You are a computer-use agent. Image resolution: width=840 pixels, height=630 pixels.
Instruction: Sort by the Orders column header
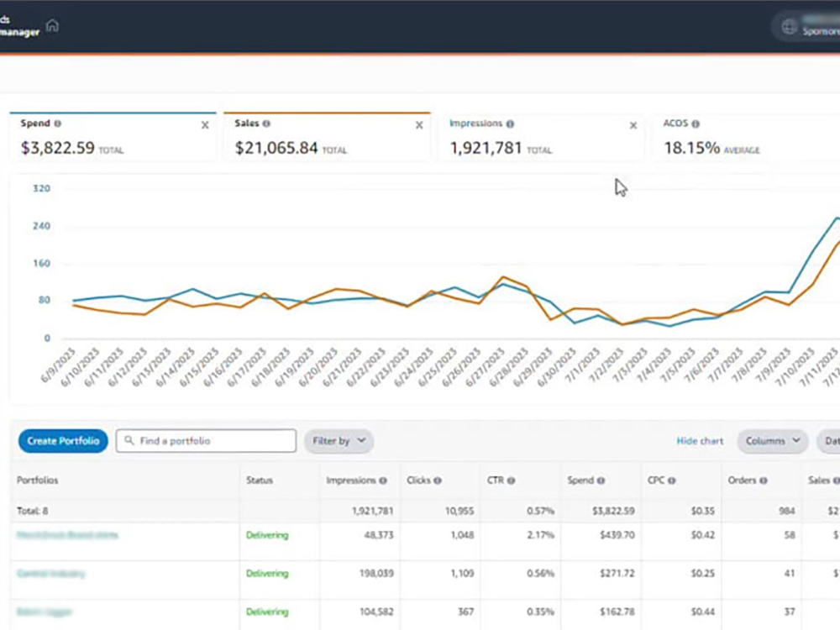[742, 480]
